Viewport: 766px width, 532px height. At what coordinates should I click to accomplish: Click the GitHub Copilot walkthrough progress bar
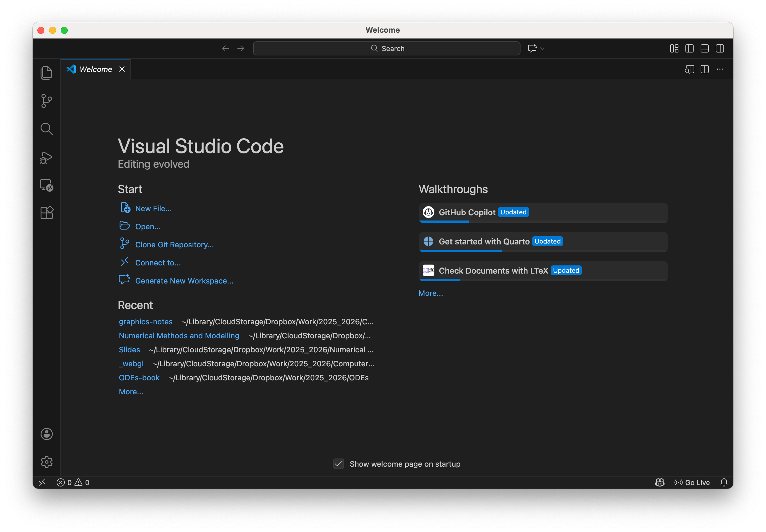444,221
